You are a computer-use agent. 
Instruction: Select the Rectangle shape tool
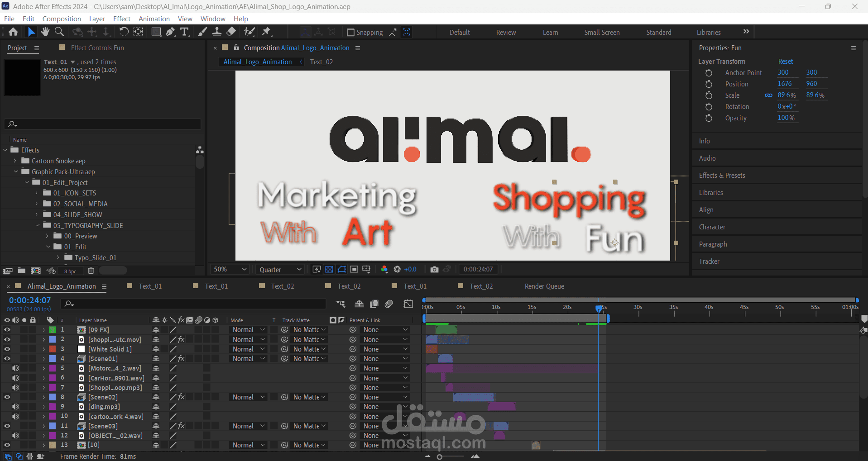click(x=156, y=32)
